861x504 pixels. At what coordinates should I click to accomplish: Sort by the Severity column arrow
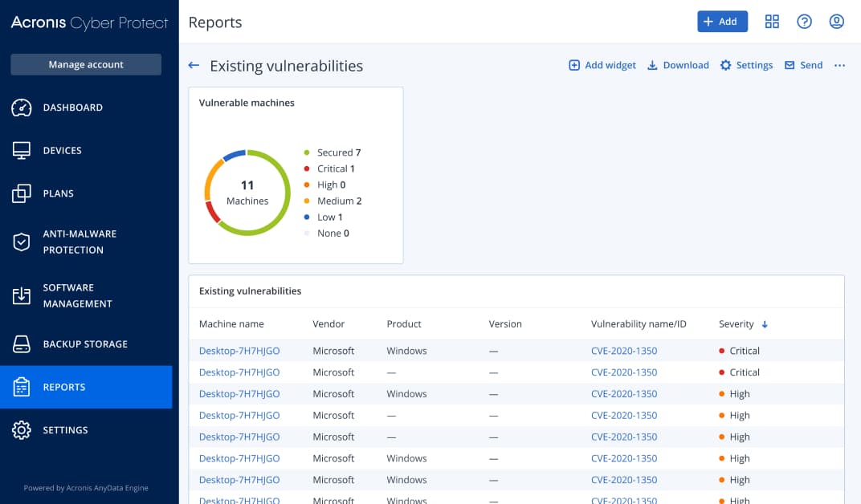point(765,324)
